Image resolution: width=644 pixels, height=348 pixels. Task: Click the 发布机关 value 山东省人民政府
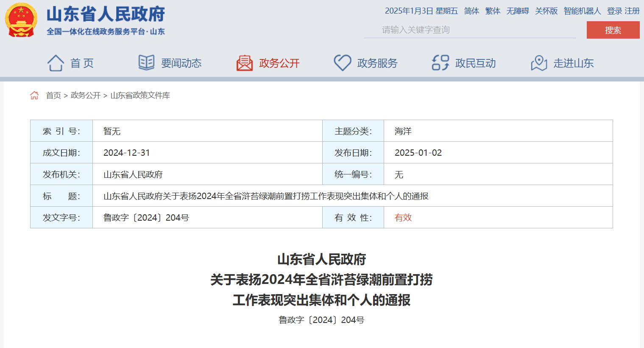click(x=133, y=174)
